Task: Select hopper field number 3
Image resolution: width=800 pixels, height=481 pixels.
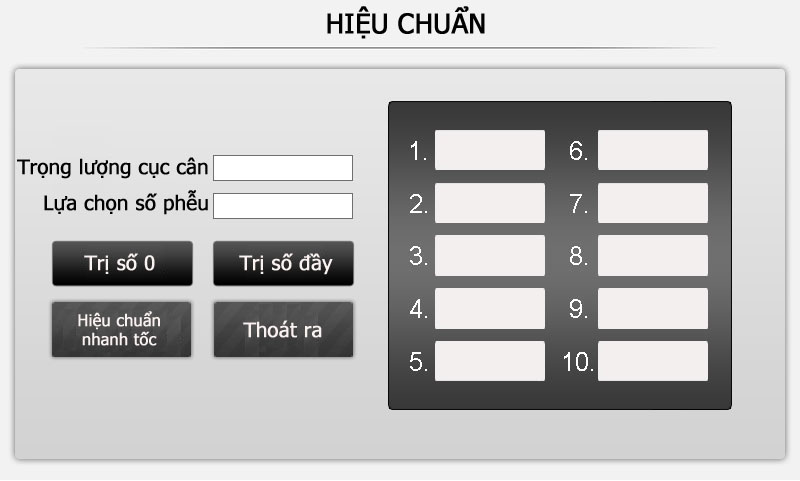Action: (490, 256)
